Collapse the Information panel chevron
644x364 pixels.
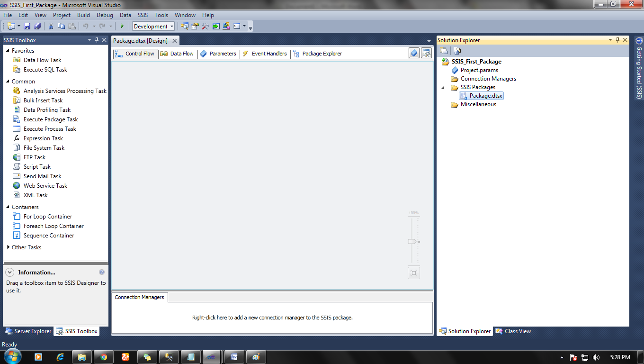click(x=10, y=273)
